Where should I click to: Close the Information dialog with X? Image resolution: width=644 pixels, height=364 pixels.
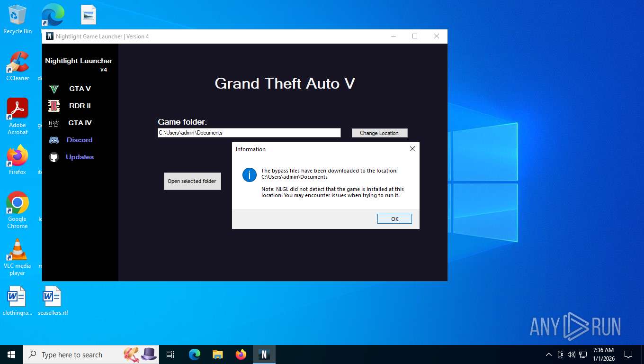pos(412,149)
